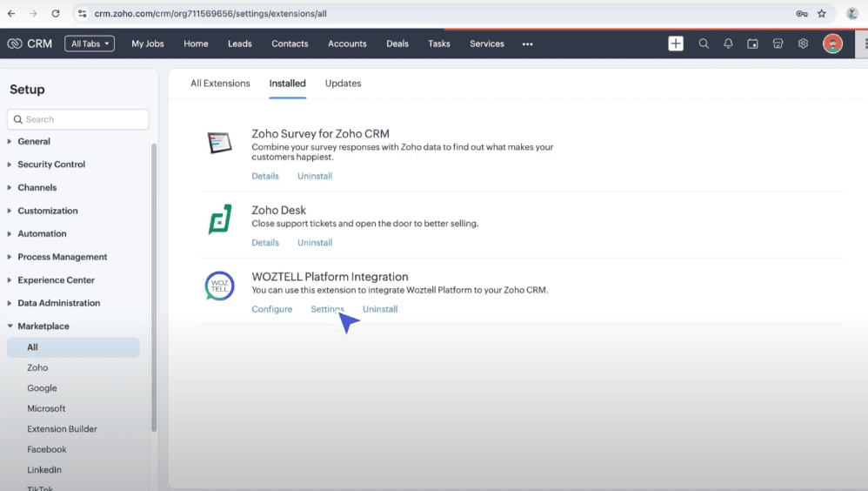Open the Tasks module
Image resolution: width=868 pixels, height=491 pixels.
[439, 44]
